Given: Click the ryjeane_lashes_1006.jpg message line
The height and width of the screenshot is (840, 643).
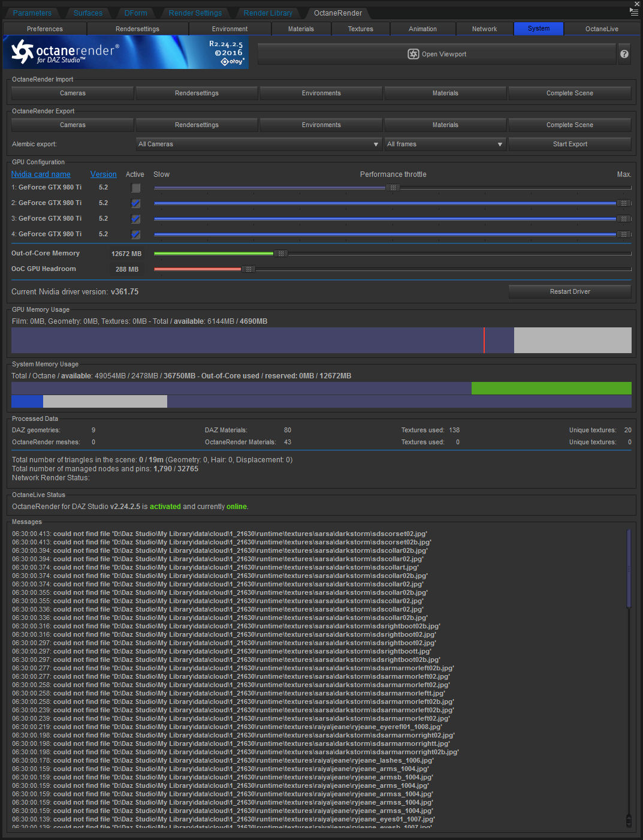Looking at the screenshot, I should click(x=223, y=760).
